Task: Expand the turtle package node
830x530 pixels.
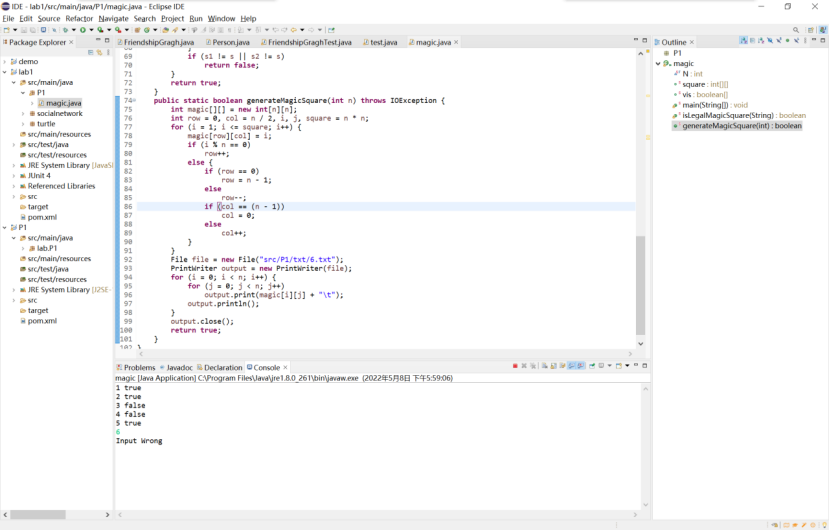Action: point(23,124)
